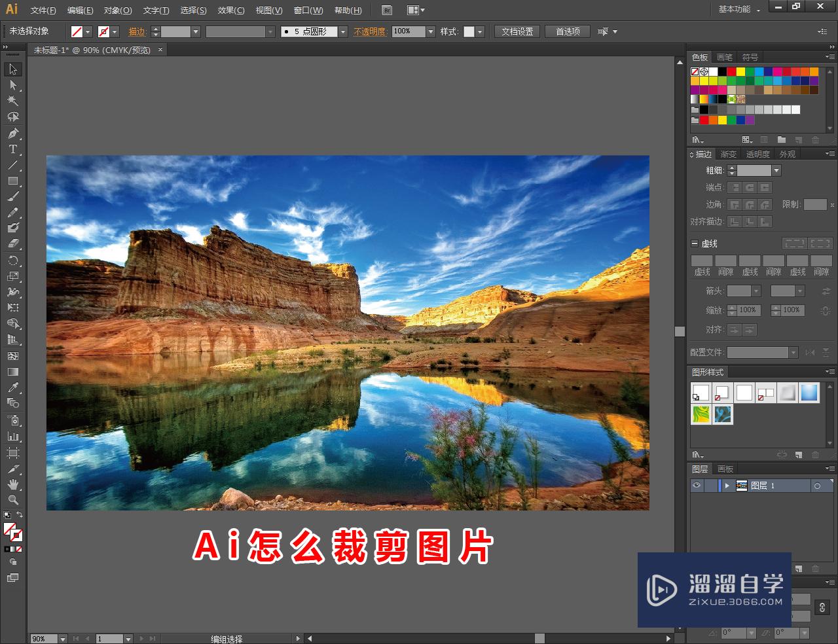Toggle the 虚线 dashed line checkbox

pyautogui.click(x=695, y=243)
